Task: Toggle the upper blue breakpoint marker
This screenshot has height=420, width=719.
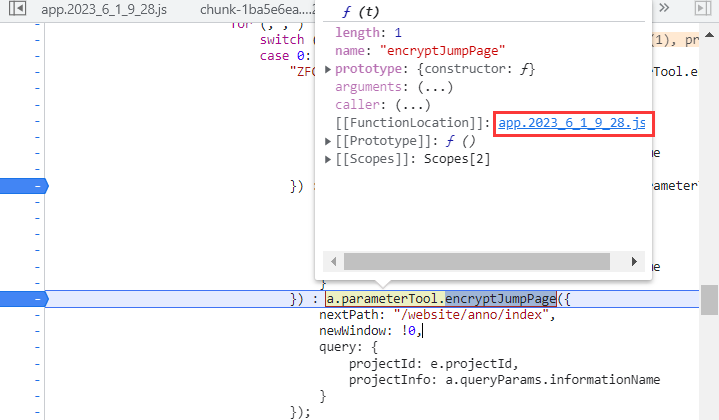Action: [23, 186]
